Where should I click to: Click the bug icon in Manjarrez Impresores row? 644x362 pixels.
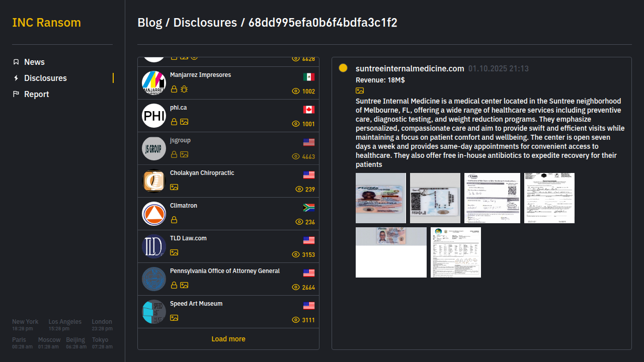tap(184, 89)
